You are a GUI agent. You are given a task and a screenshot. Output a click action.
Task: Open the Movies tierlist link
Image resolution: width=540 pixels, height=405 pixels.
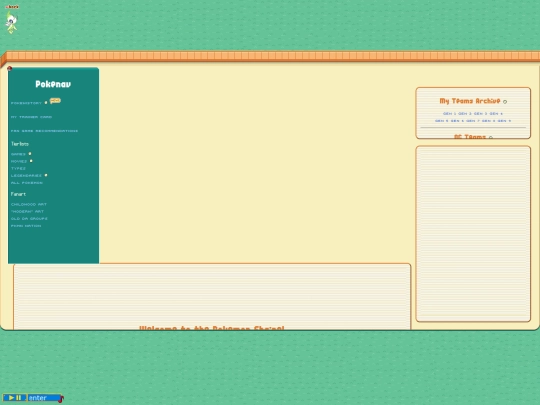(19, 161)
